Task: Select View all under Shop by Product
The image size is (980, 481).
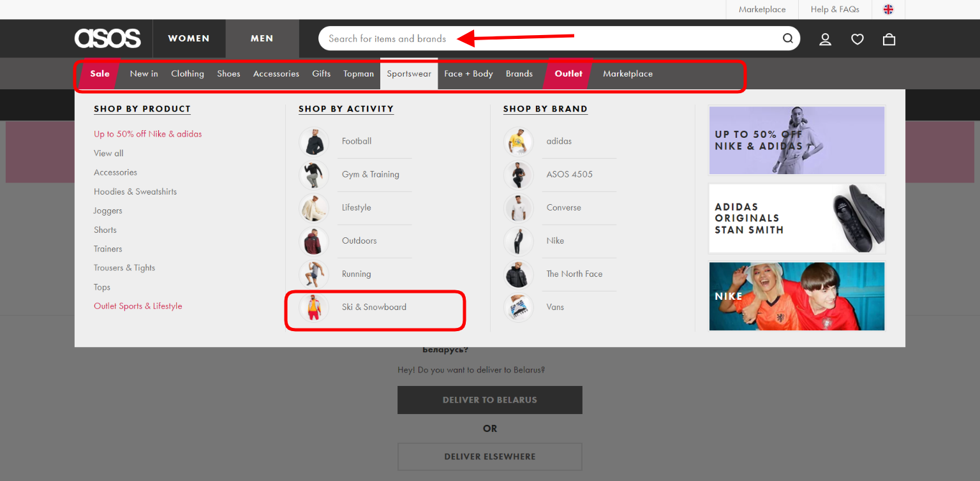Action: [x=108, y=153]
